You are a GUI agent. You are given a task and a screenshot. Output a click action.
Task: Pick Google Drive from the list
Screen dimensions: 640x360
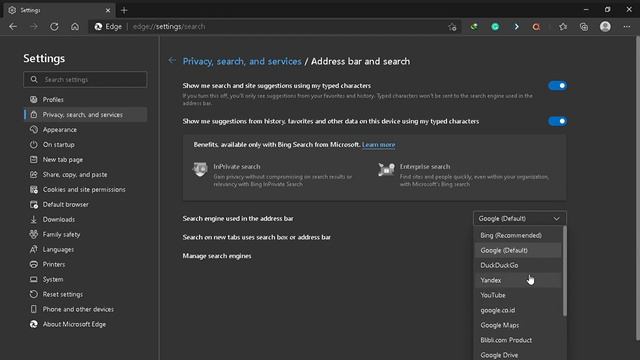tap(518, 354)
